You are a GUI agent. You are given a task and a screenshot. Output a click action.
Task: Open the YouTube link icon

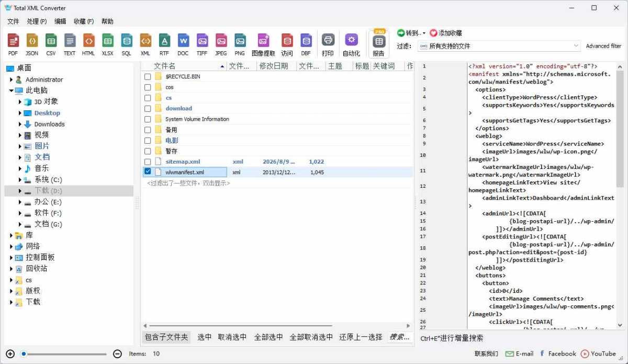click(x=598, y=354)
